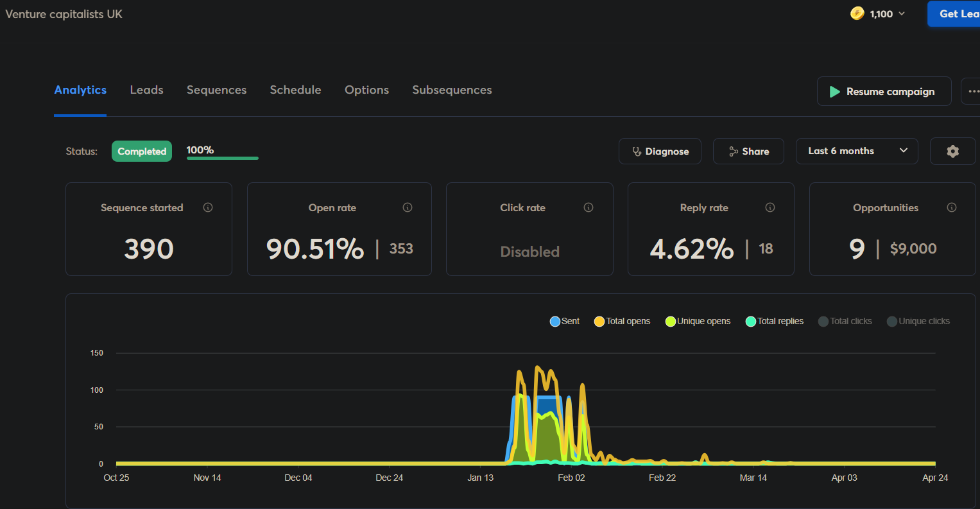
Task: Click the Resume campaign button
Action: click(884, 92)
